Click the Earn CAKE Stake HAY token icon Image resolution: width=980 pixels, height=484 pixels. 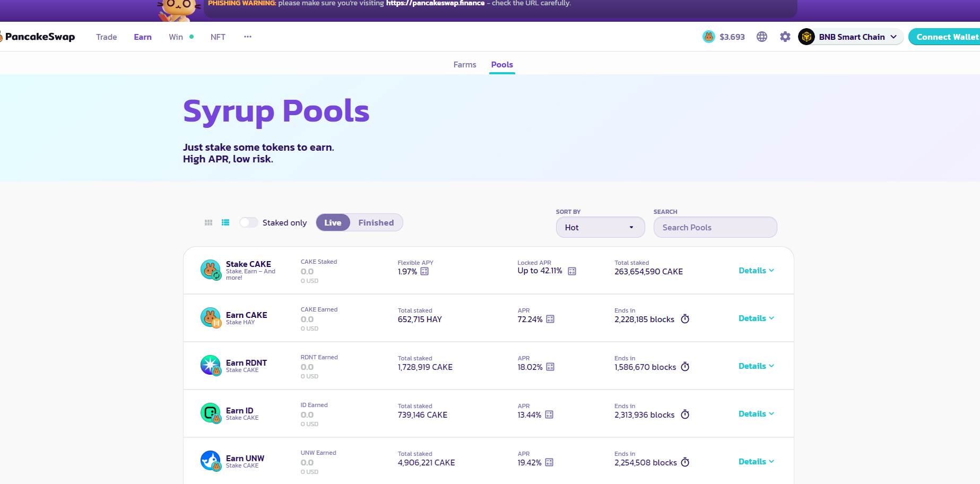211,317
